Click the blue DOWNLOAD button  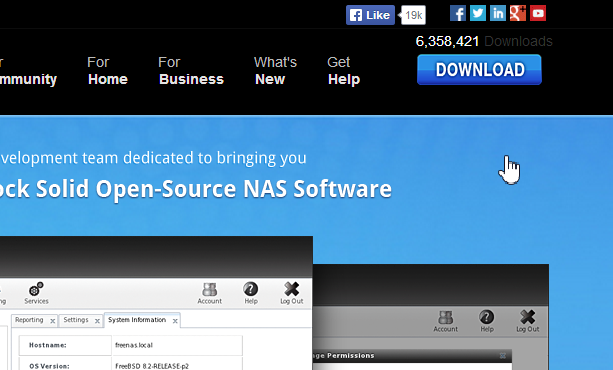479,70
